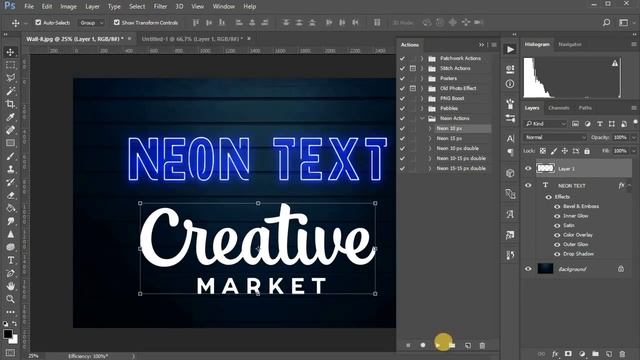
Task: Open the Normal blend mode dropdown
Action: coord(555,137)
